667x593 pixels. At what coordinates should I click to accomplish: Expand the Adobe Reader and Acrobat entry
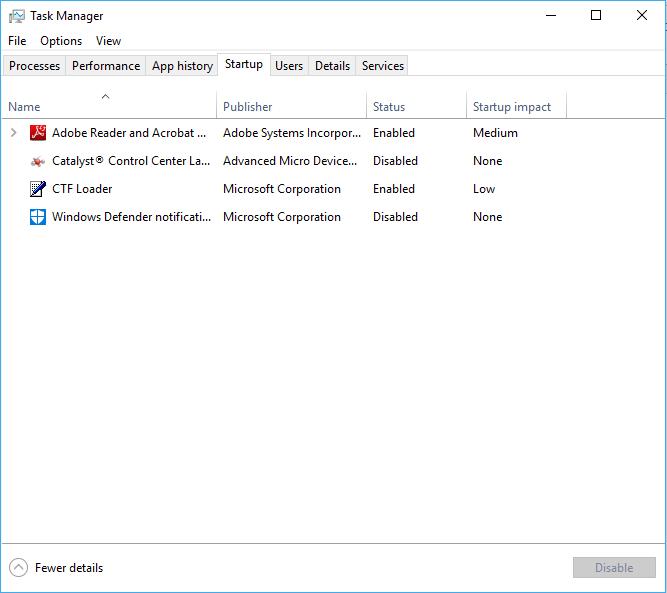(14, 133)
